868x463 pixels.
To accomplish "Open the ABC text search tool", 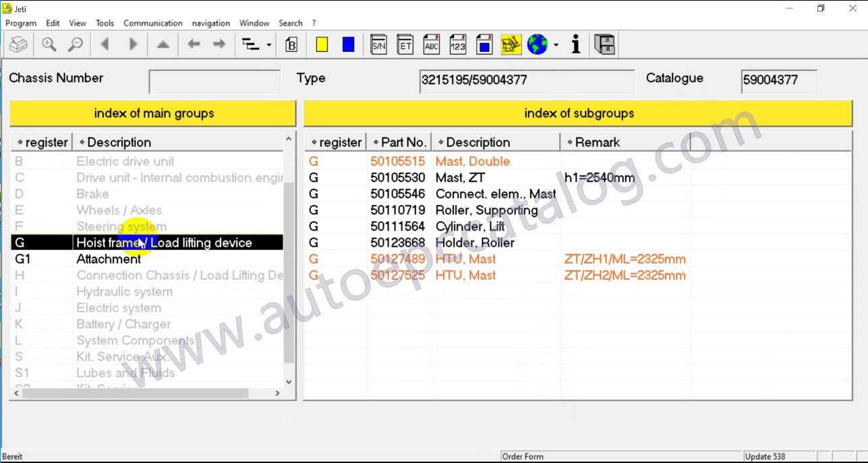I will click(431, 44).
